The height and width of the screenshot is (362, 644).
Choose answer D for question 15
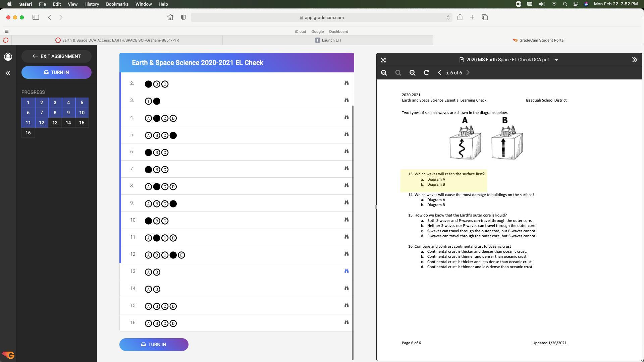(x=173, y=306)
